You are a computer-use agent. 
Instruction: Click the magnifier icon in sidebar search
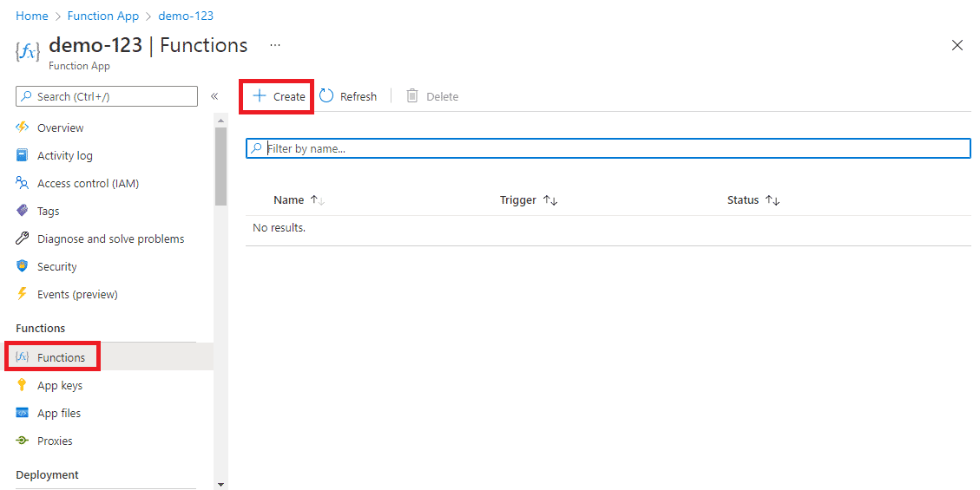point(26,96)
